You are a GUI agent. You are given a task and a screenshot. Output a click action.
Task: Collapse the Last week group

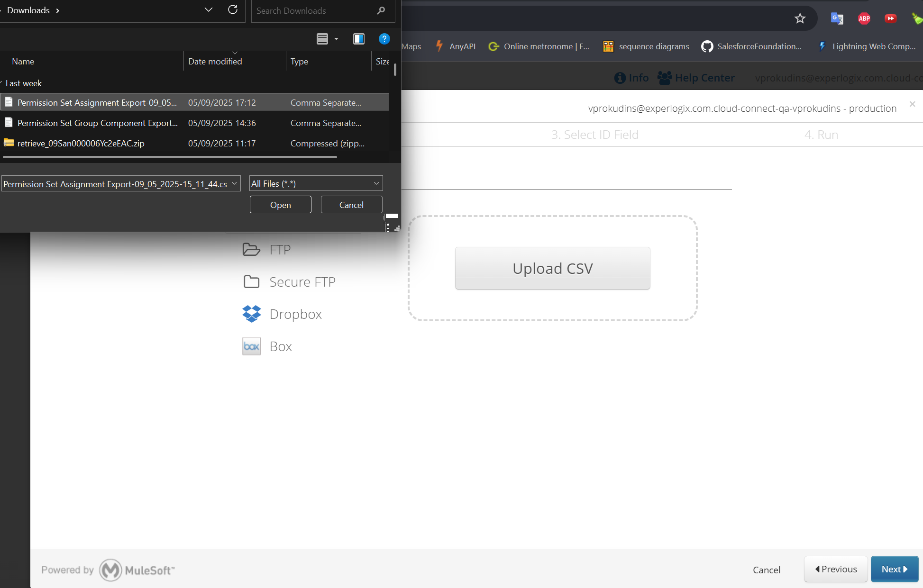pyautogui.click(x=1, y=83)
